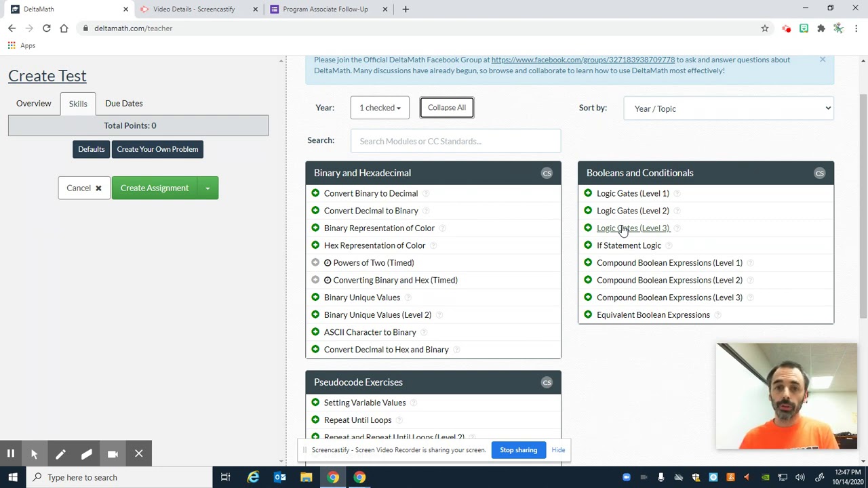
Task: Add Hex Representation of Color plus icon
Action: coord(315,245)
